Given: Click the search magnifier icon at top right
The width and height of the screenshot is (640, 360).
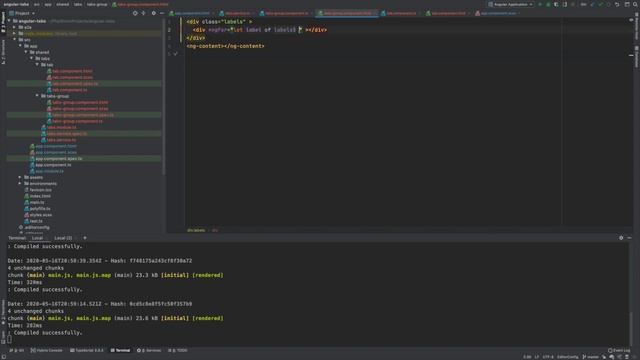Looking at the screenshot, I should [x=635, y=4].
